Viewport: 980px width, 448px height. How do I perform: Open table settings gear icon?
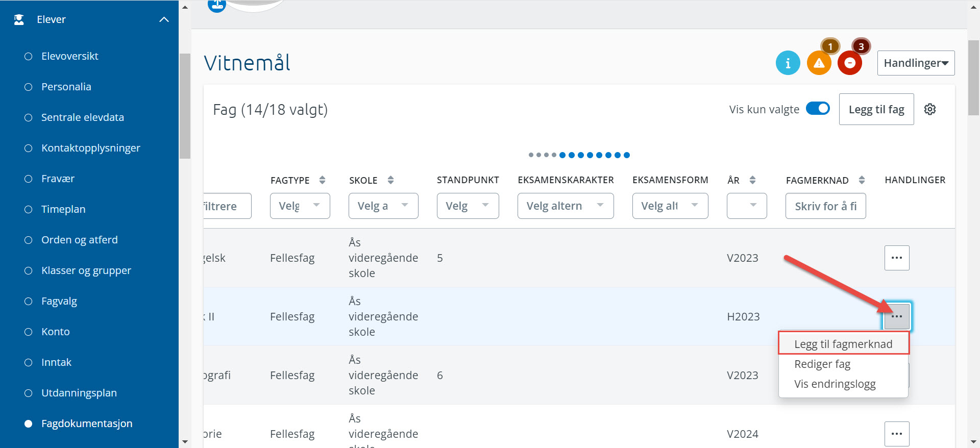tap(929, 109)
